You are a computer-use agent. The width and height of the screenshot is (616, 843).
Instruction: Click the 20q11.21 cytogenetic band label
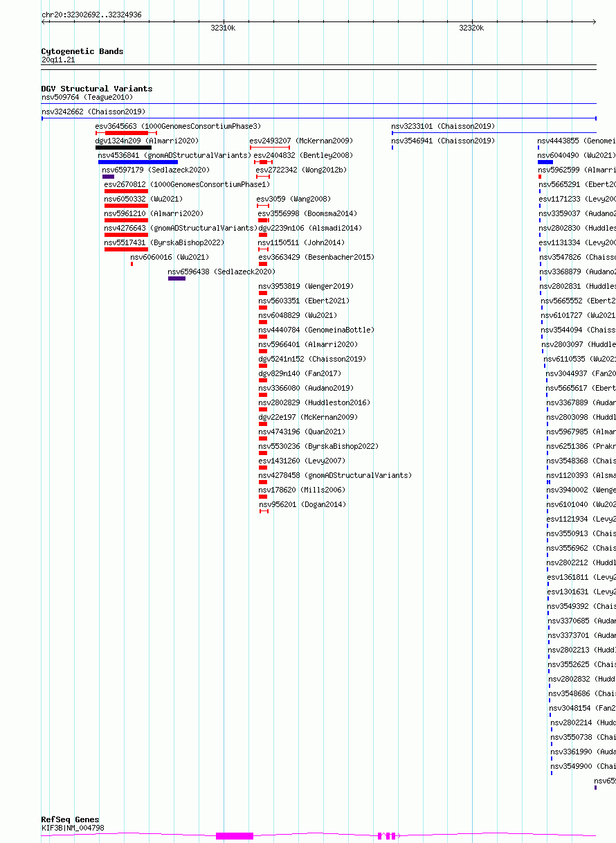[58, 60]
